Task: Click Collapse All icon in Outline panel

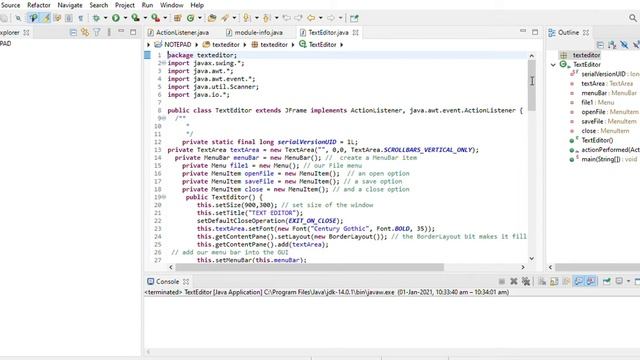Action: tap(600, 44)
